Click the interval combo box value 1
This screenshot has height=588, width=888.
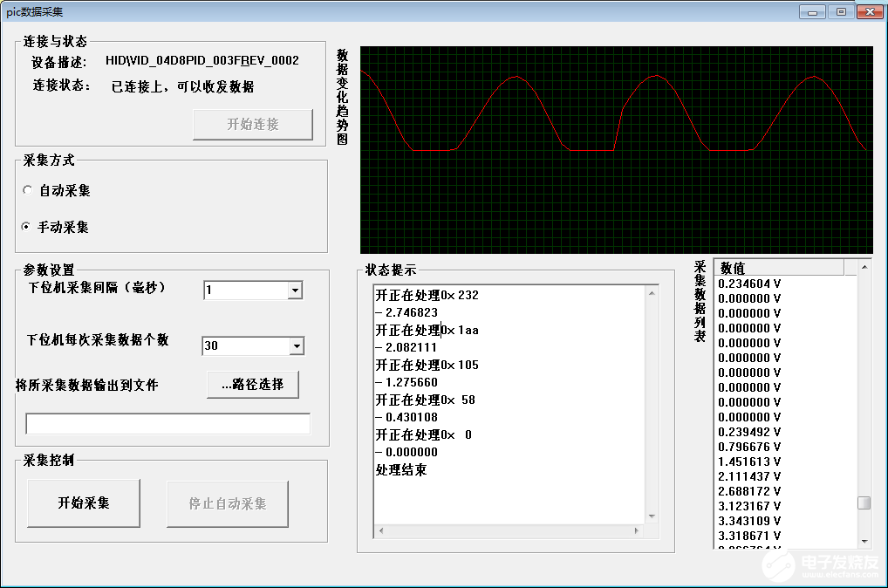coord(246,290)
